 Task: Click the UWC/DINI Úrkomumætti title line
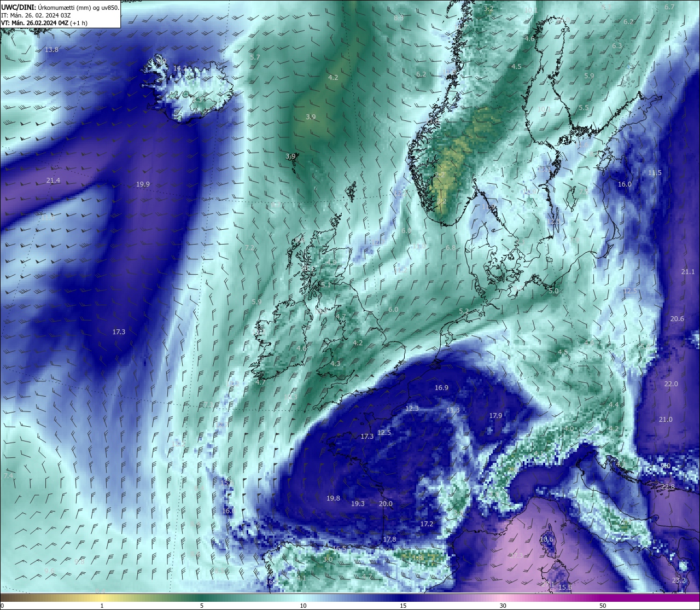pos(60,8)
